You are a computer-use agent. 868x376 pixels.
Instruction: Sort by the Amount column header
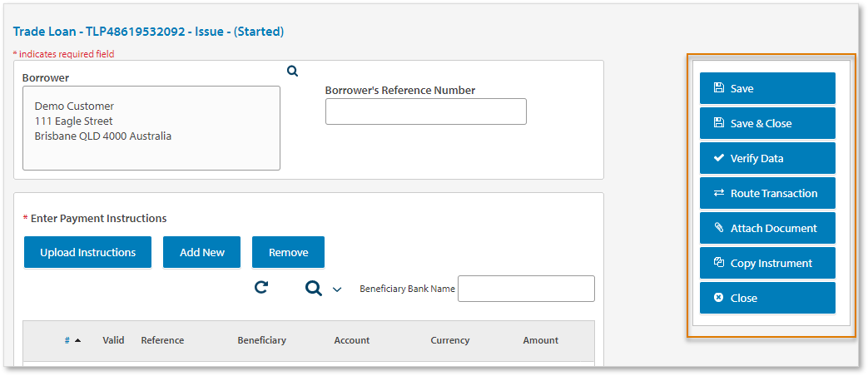pos(540,340)
